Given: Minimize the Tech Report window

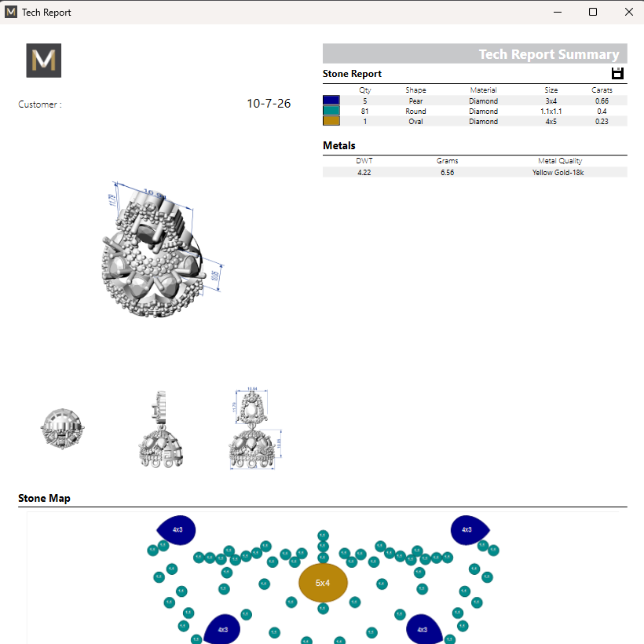Looking at the screenshot, I should pos(558,12).
